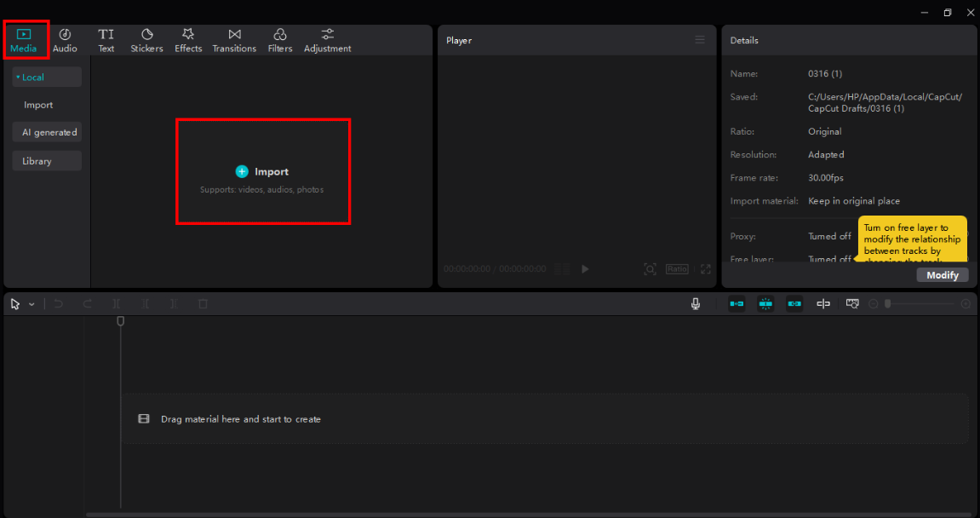The height and width of the screenshot is (518, 980).
Task: Click the Ratio value 'Original'
Action: 824,131
